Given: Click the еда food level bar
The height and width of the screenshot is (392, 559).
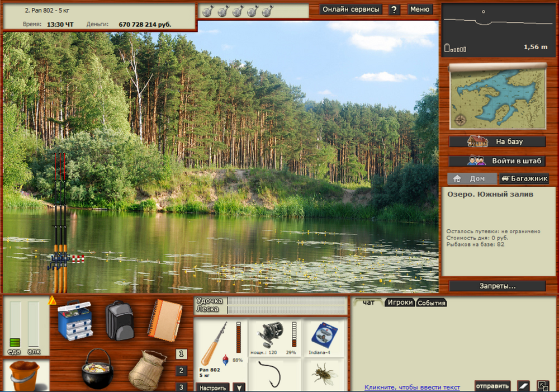Looking at the screenshot, I should [x=15, y=324].
